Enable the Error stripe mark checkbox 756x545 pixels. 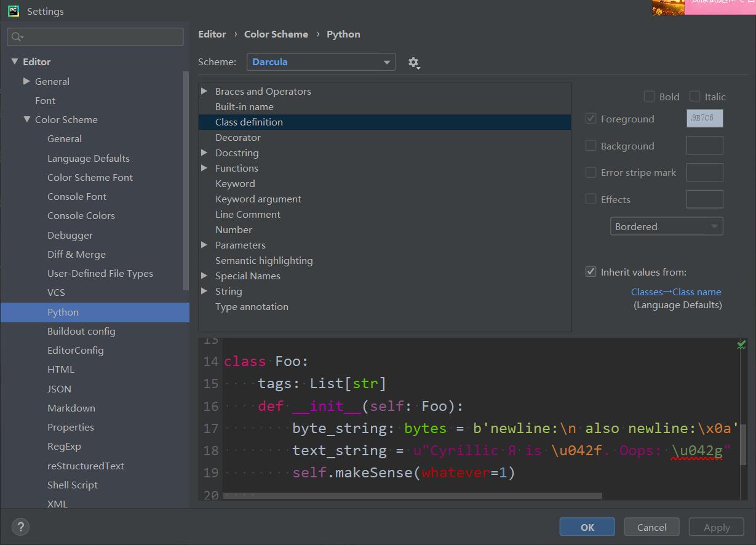pos(591,172)
